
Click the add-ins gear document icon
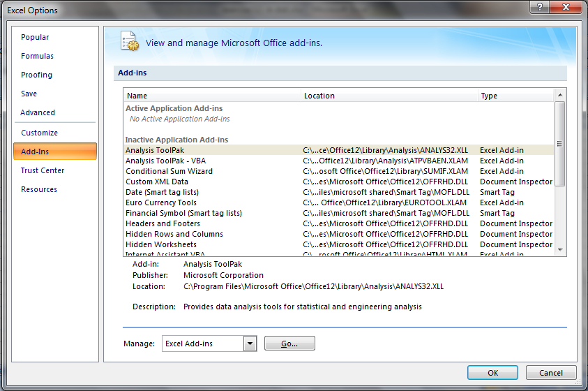[x=130, y=41]
